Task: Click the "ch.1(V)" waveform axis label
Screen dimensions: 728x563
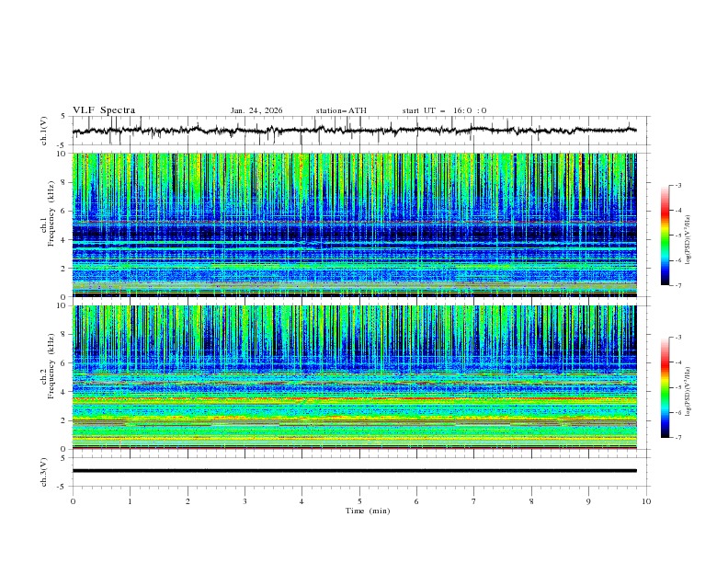Action: click(x=44, y=131)
